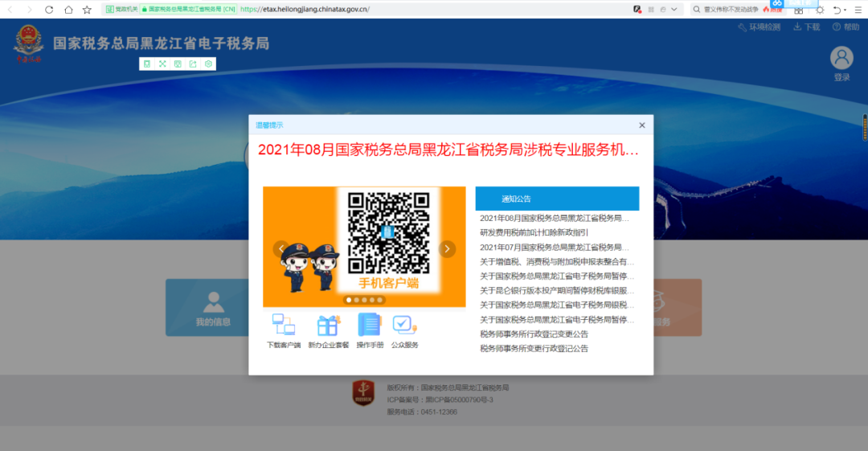Select the fifth carousel indicator dot
868x451 pixels.
(379, 300)
